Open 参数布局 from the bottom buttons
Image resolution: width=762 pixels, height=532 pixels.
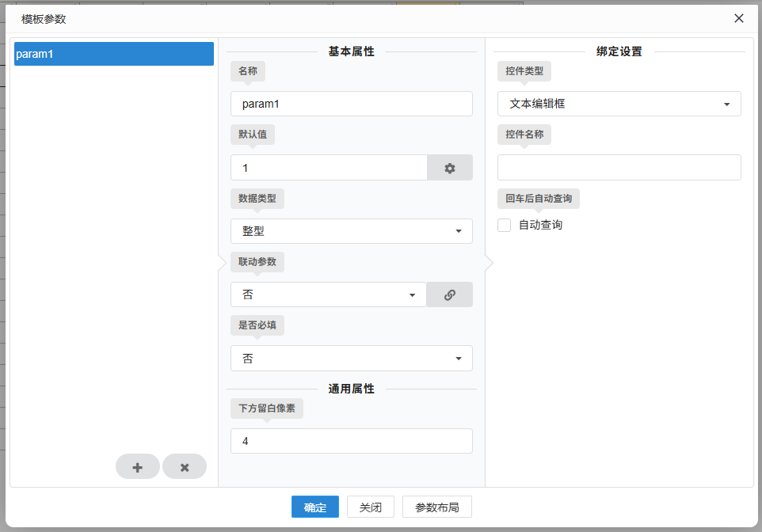(x=436, y=507)
